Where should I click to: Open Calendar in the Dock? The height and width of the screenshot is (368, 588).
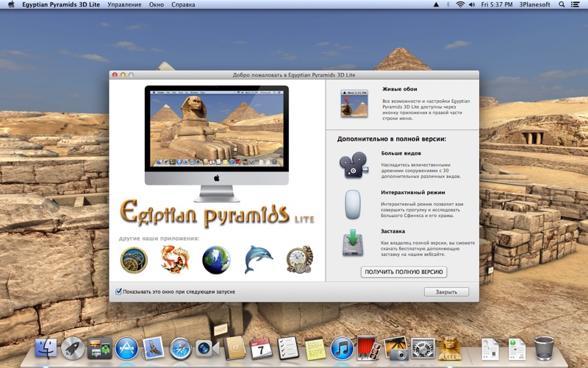click(x=261, y=348)
